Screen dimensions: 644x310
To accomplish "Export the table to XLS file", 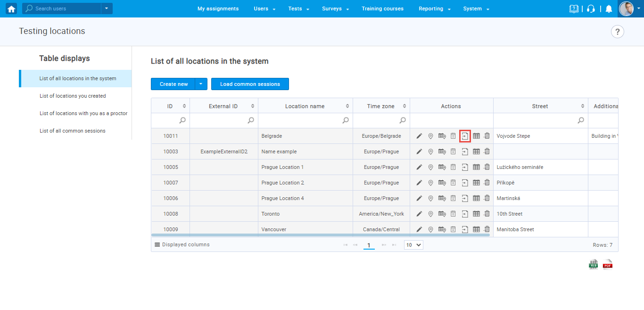I will click(593, 264).
